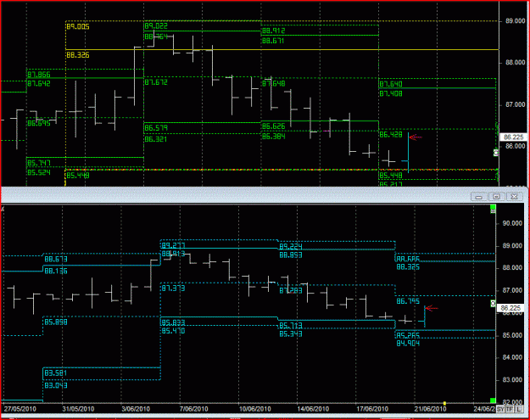
Task: Click the cyan 85.713 level label
Action: 291,326
